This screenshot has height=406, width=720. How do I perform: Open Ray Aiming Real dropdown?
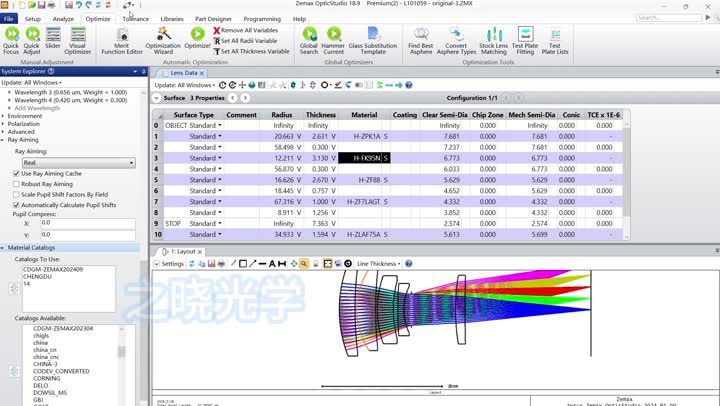[x=79, y=163]
